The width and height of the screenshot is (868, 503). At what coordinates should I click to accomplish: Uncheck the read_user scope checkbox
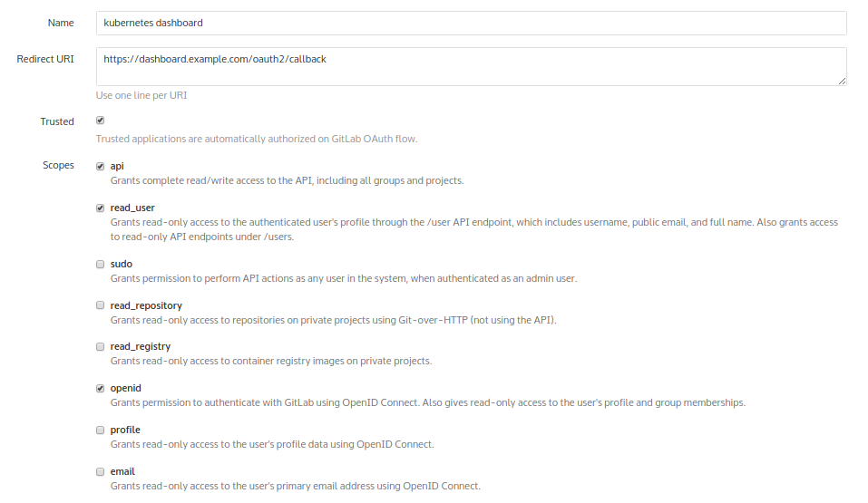[x=101, y=208]
